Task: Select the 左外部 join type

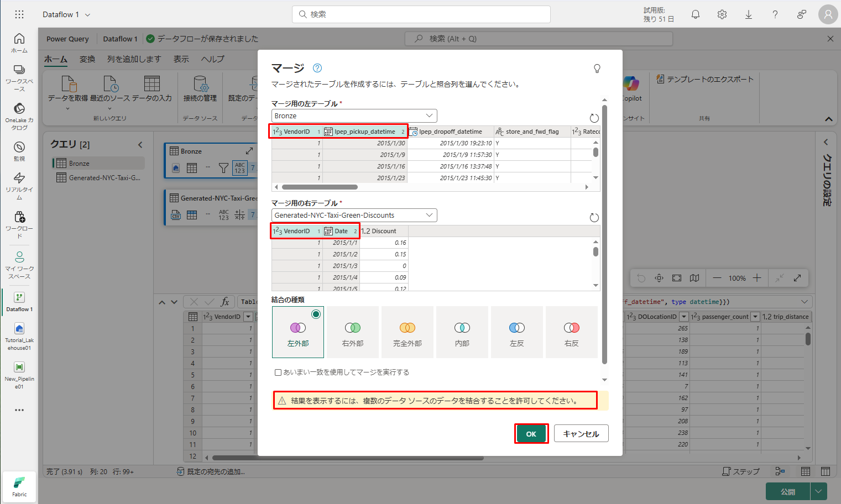Action: (298, 332)
